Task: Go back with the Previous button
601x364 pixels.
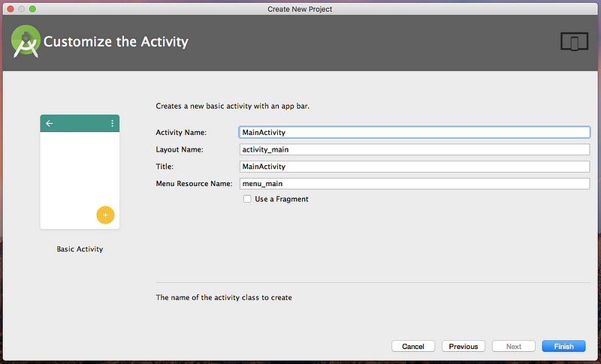Action: [464, 347]
